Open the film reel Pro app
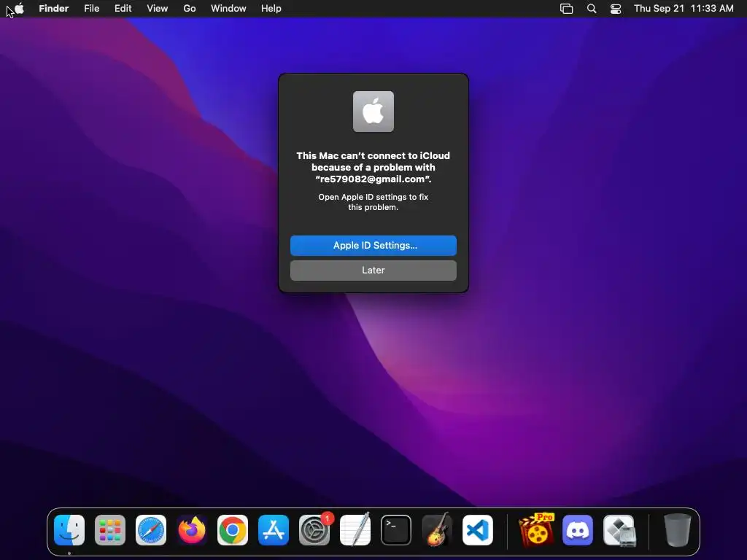 pos(536,530)
